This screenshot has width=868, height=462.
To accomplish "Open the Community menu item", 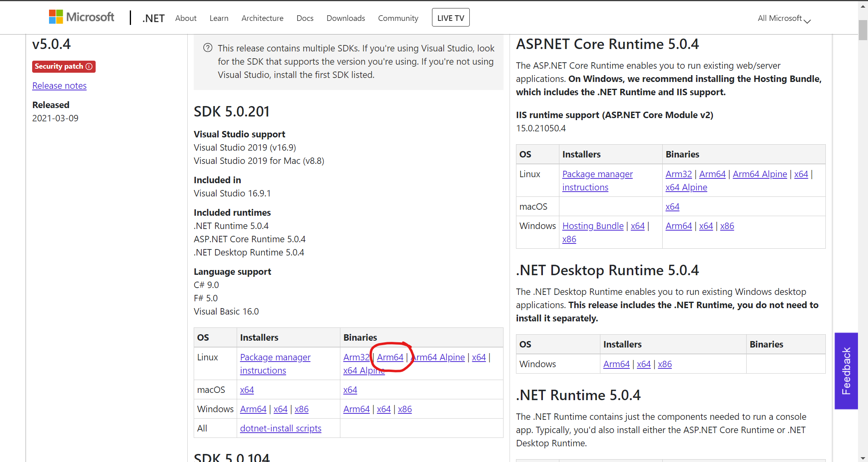I will [x=398, y=18].
